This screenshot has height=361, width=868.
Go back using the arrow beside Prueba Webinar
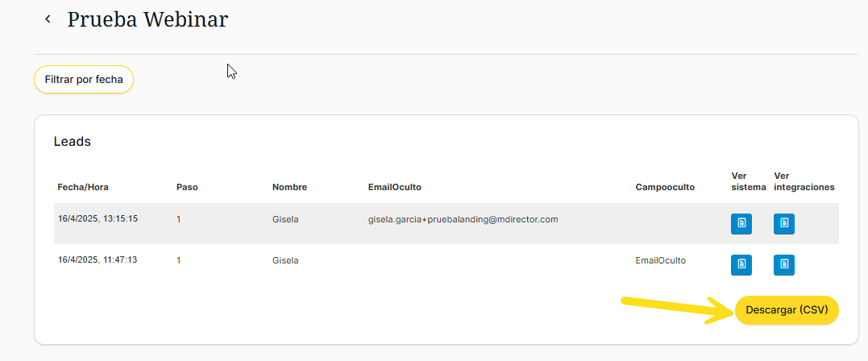pos(48,19)
